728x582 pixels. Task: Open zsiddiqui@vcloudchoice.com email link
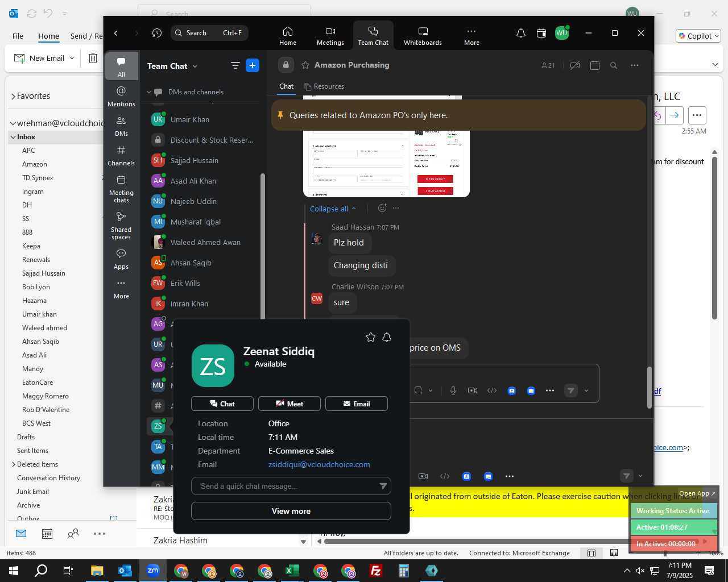pos(319,464)
